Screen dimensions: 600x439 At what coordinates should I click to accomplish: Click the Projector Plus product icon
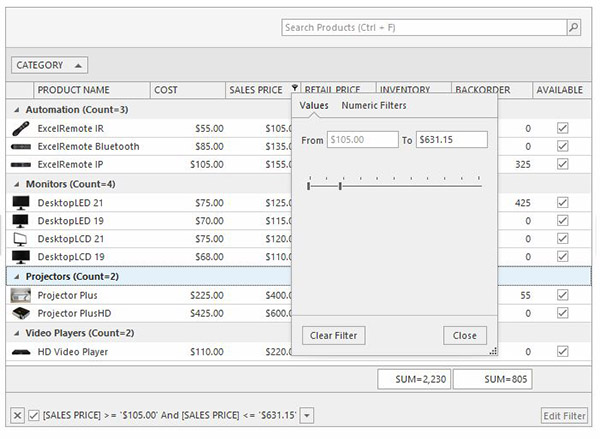click(20, 296)
